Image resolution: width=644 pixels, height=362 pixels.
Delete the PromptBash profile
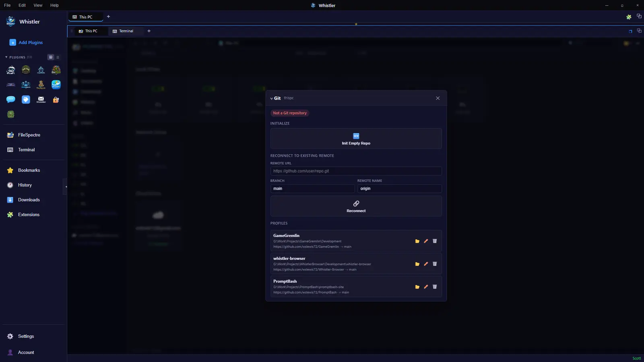point(435,287)
